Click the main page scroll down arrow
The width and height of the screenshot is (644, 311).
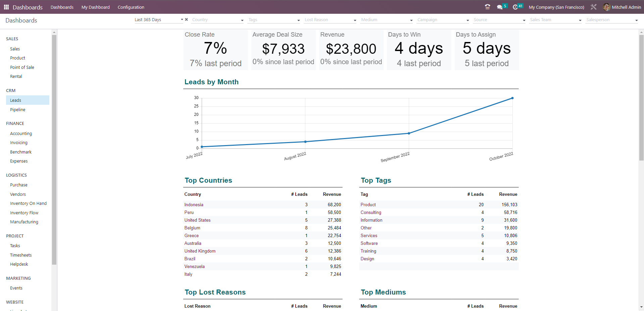point(641,307)
